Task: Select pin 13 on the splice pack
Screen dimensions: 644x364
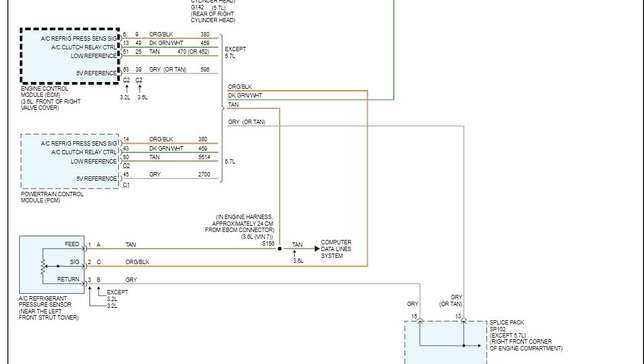Action: 458,316
